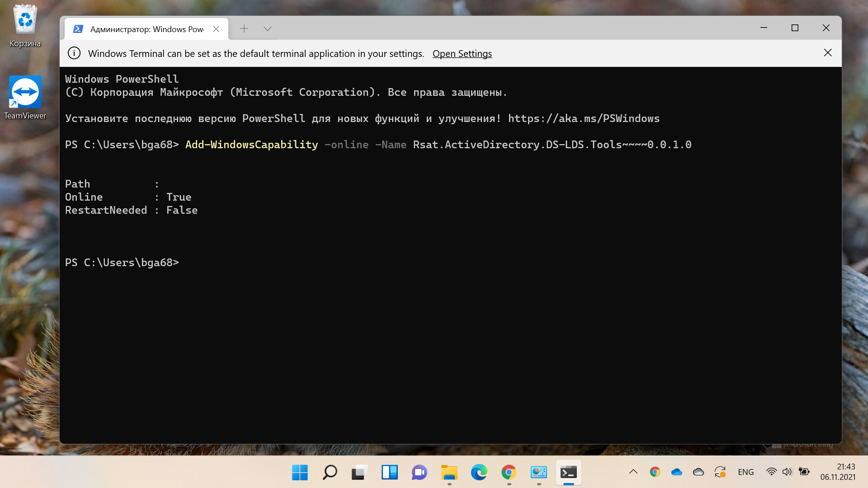This screenshot has height=488, width=868.
Task: Switch input language from ENG
Action: pyautogui.click(x=745, y=472)
